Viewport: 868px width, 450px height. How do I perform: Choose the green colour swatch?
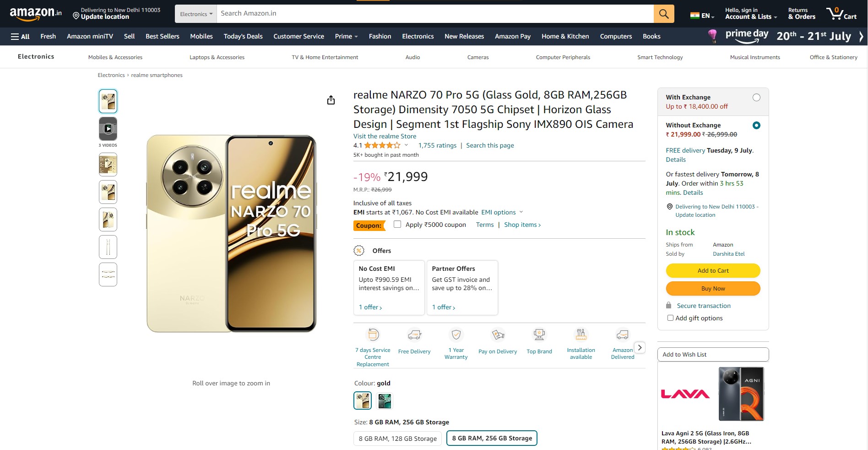pyautogui.click(x=385, y=401)
